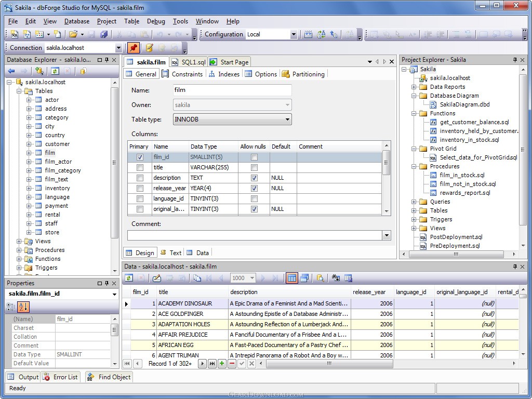Toggle Allow nulls for film_id column
This screenshot has height=399, width=532.
tap(254, 157)
